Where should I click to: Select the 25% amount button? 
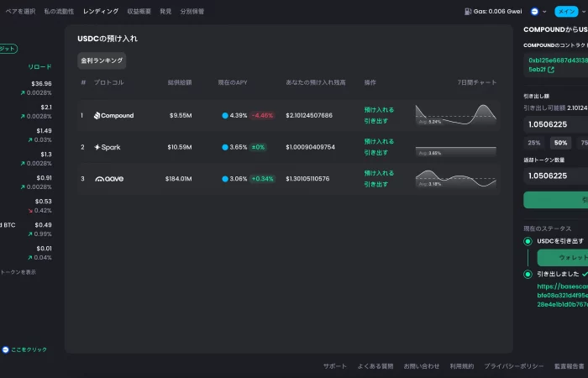[x=534, y=143]
